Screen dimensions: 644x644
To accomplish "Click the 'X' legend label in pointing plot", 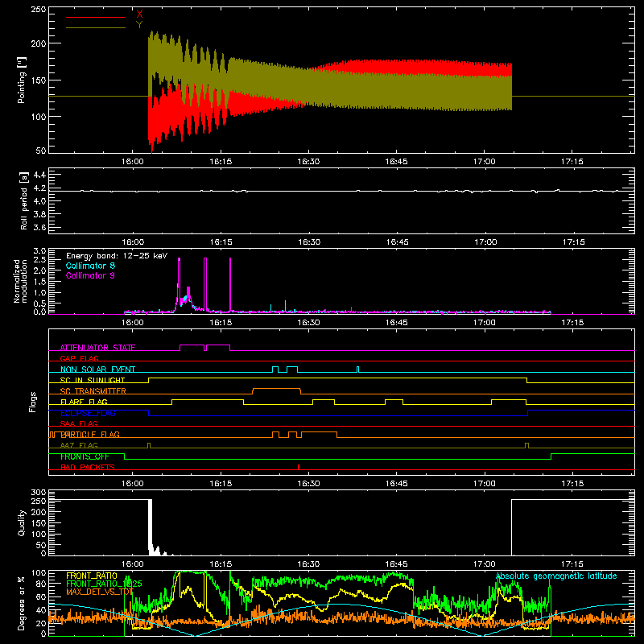I will click(x=139, y=14).
